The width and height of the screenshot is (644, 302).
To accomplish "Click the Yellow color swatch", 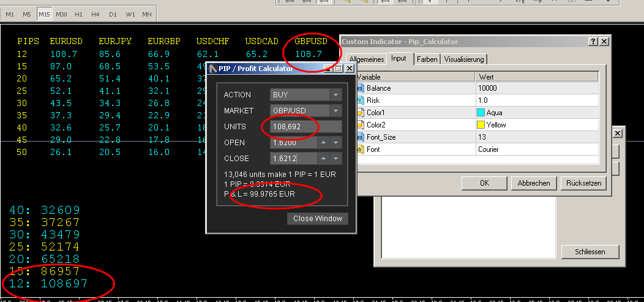I will point(481,125).
